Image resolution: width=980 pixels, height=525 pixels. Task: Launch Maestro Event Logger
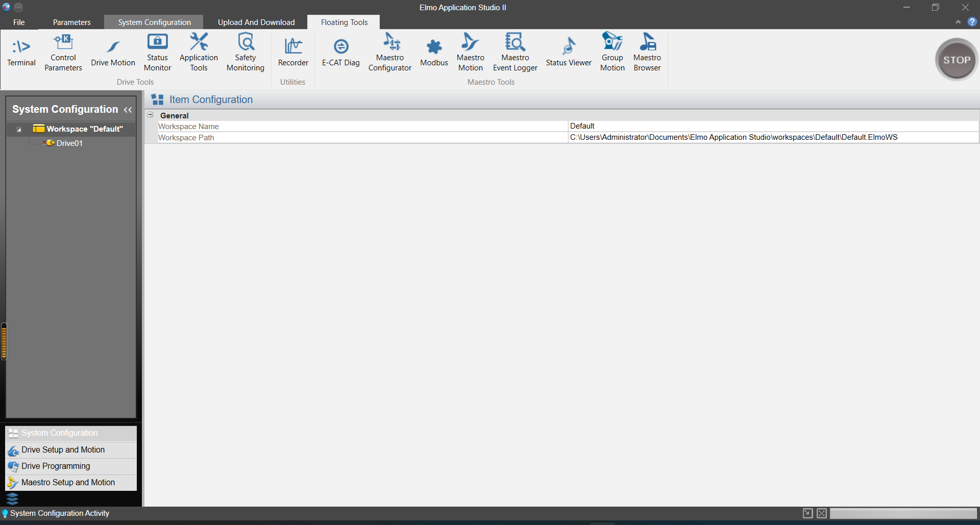coord(515,53)
